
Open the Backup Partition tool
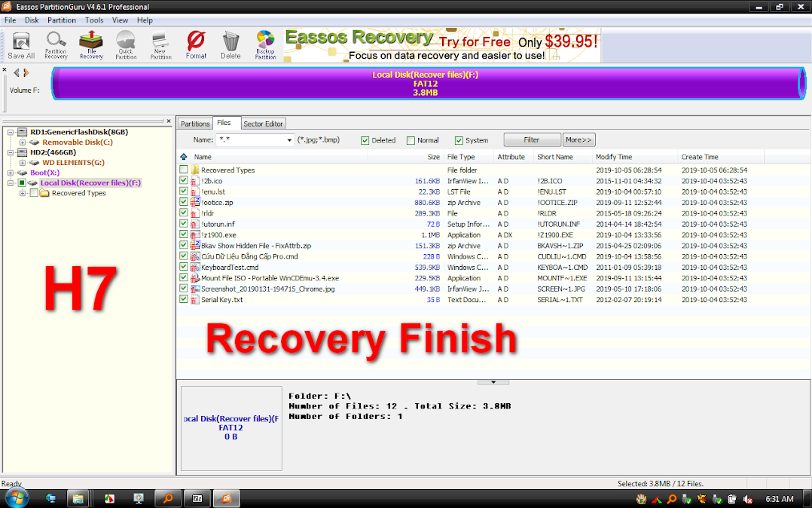[x=265, y=45]
